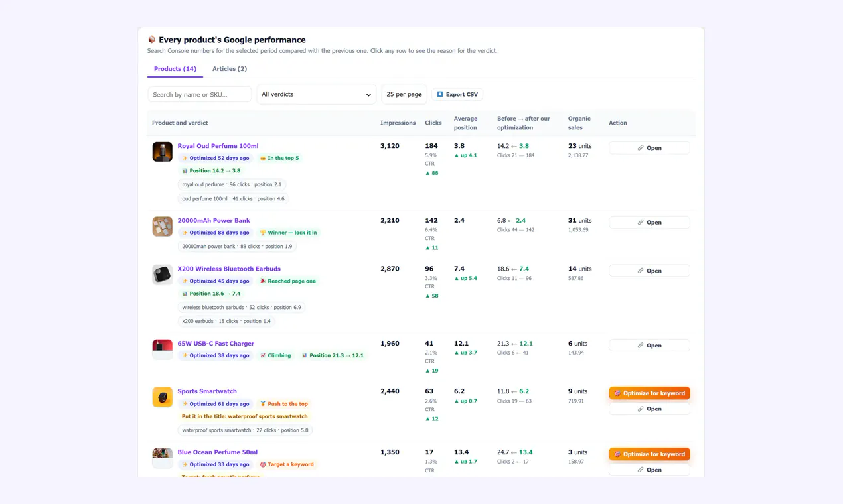Click 'royal oud perfume · 96 clicks' keyword chip
The height and width of the screenshot is (504, 843).
(232, 184)
